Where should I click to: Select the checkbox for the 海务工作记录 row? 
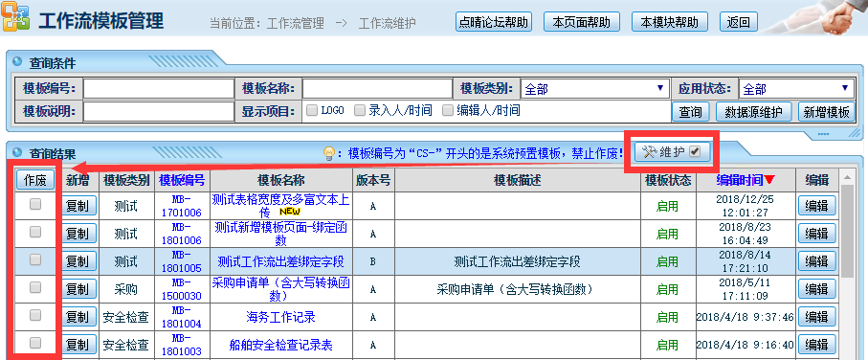(x=35, y=315)
